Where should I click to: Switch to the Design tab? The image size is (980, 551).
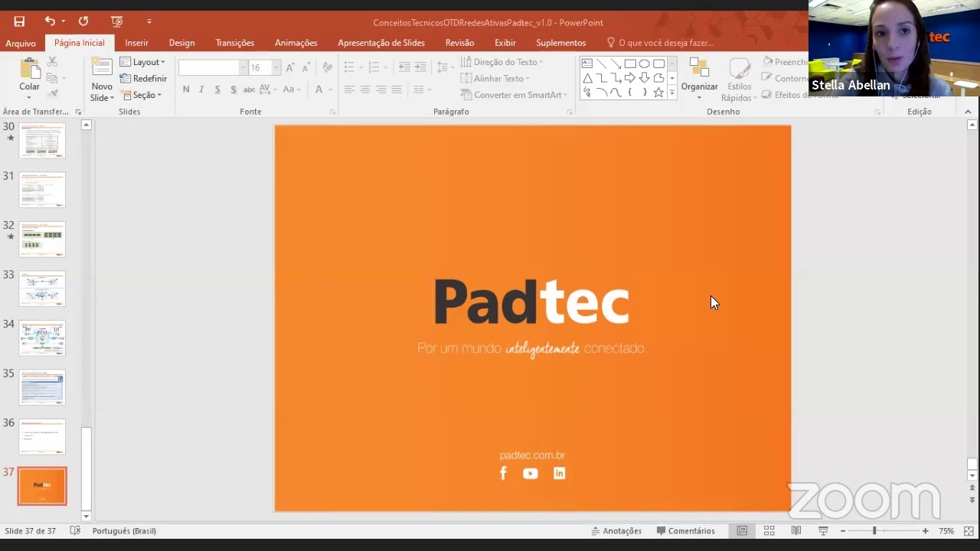pos(181,43)
